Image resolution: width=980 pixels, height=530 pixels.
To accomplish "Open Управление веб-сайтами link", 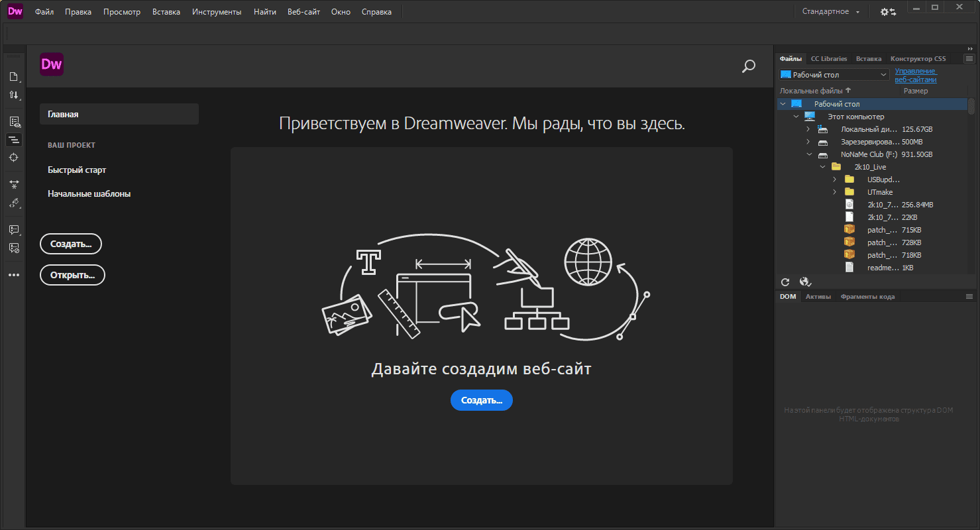I will pyautogui.click(x=916, y=75).
